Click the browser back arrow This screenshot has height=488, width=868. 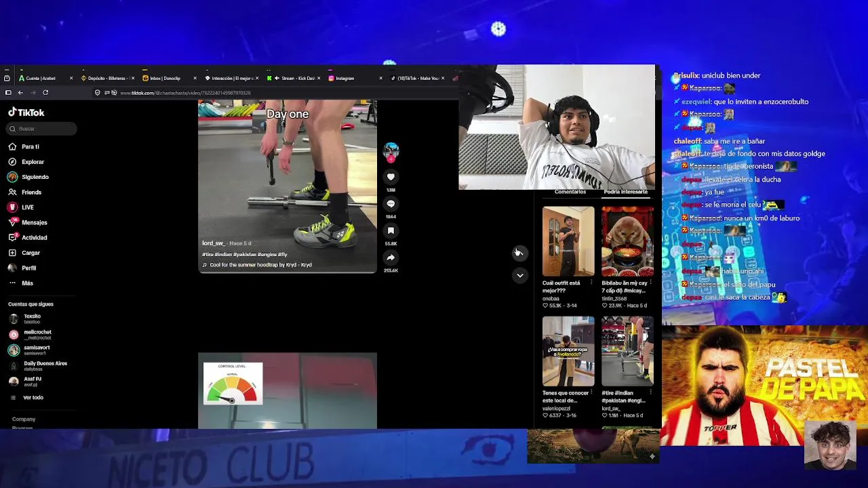tap(20, 93)
